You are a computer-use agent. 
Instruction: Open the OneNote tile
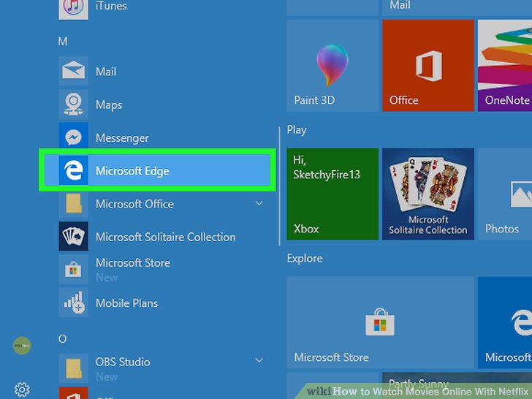click(x=505, y=65)
